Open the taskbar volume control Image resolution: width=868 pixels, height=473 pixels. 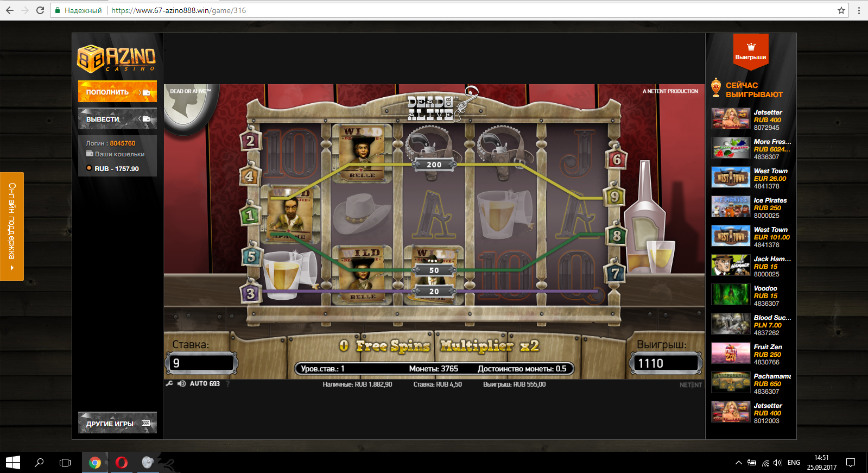point(777,463)
